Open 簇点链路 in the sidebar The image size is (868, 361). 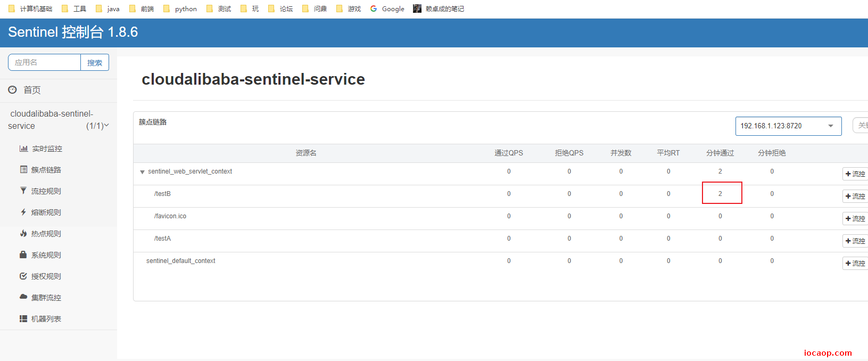click(x=46, y=170)
